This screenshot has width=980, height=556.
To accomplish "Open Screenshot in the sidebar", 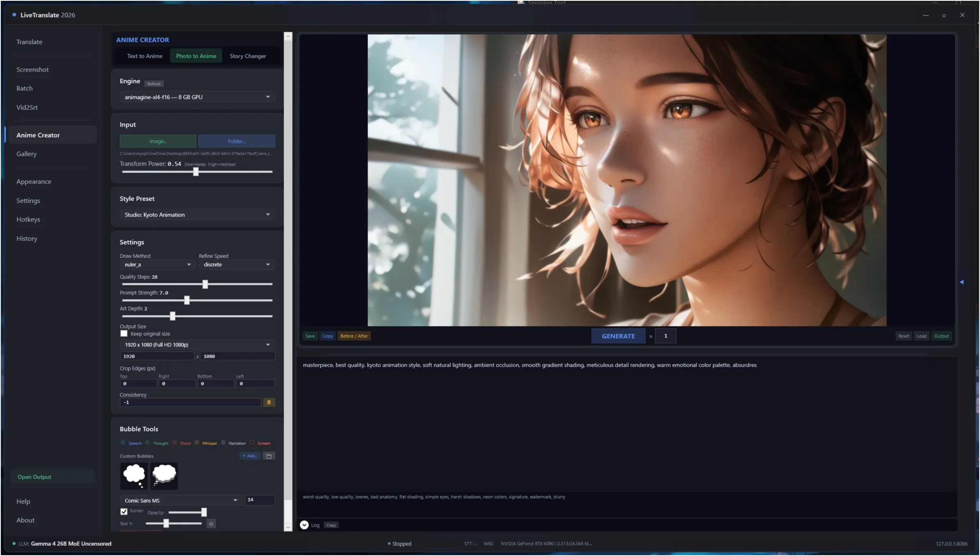I will click(33, 70).
